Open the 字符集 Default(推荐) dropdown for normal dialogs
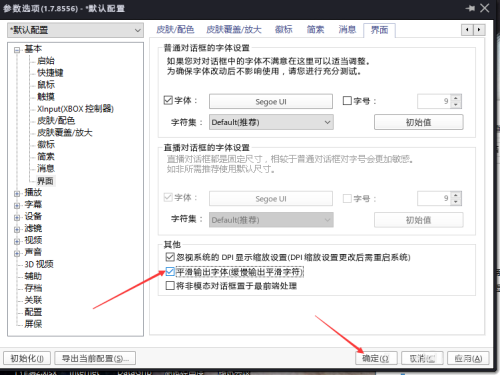The width and height of the screenshot is (500, 375). pos(271,122)
